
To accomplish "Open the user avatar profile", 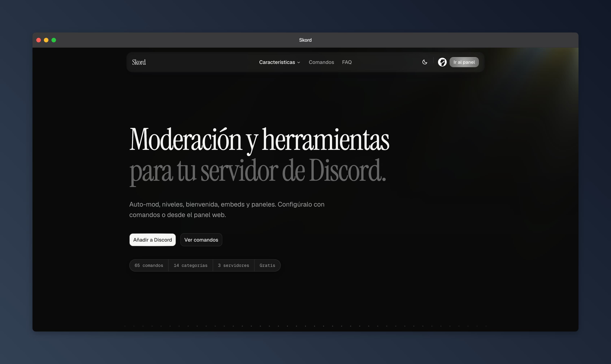I will click(442, 62).
